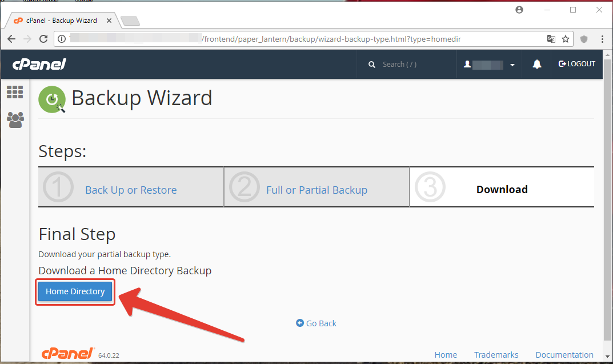Viewport: 613px width, 364px height.
Task: Click the browser reload icon
Action: pos(43,39)
